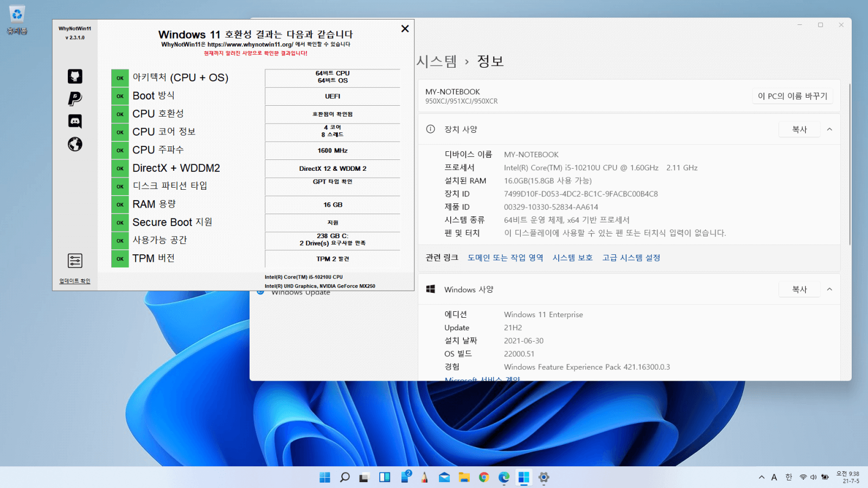Viewport: 868px width, 488px height.
Task: Click the Windows logo beside Windows 사양
Action: (431, 289)
